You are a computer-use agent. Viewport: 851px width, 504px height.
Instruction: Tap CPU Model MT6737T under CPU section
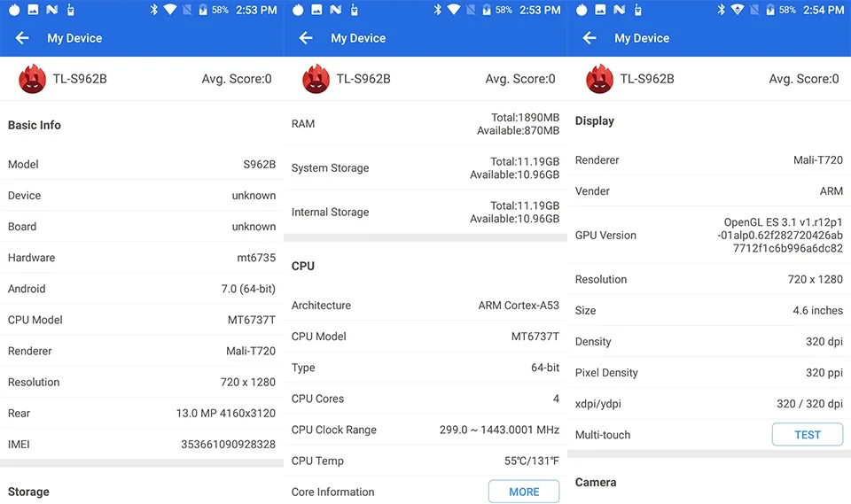(425, 337)
